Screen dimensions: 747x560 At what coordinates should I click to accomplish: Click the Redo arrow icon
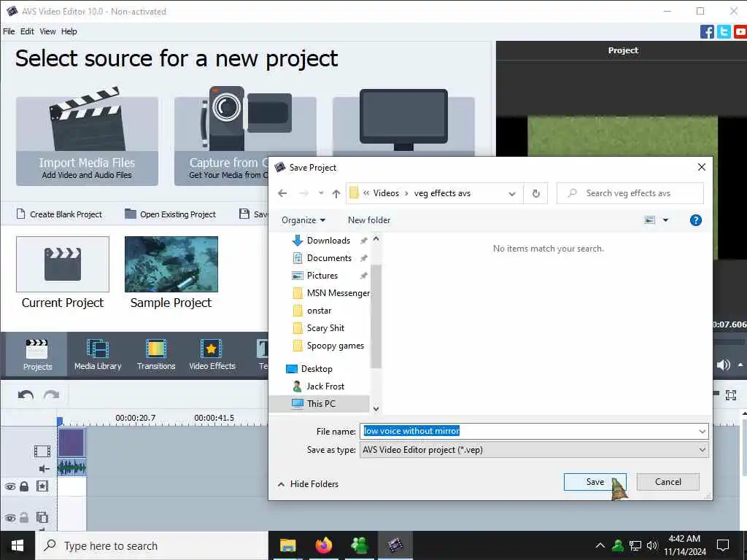[x=52, y=395]
